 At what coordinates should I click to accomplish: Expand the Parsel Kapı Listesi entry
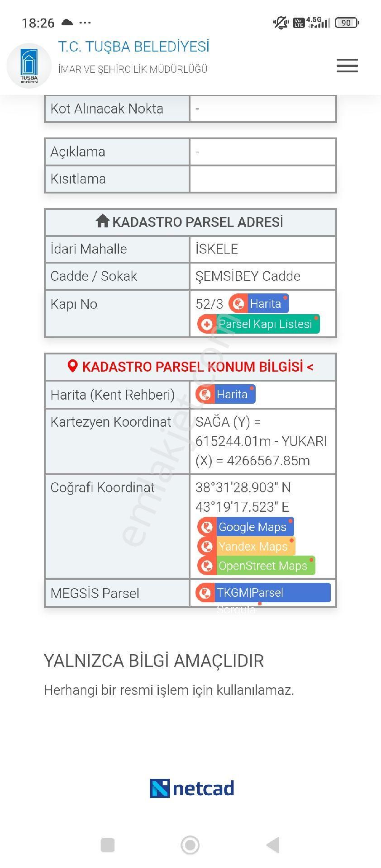(x=266, y=324)
